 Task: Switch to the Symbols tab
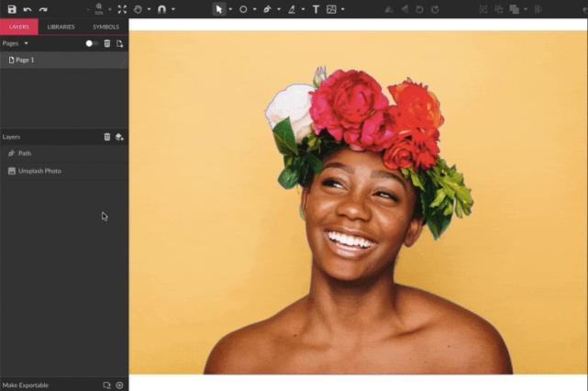[x=105, y=27]
